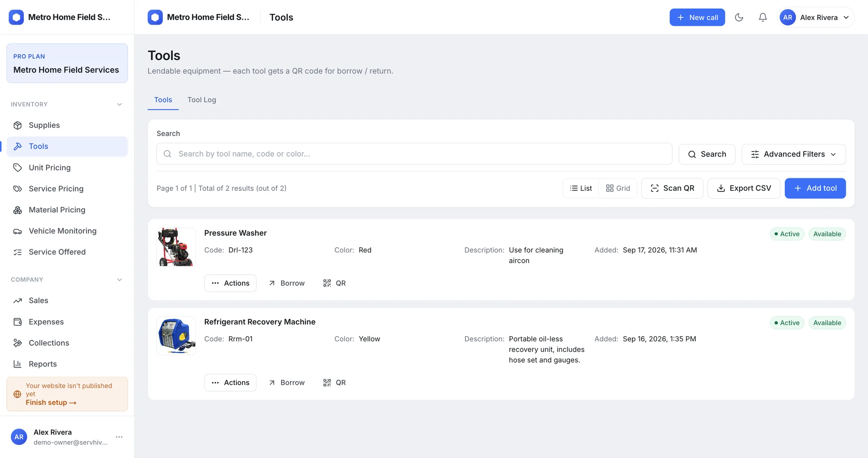This screenshot has width=868, height=458.
Task: Show QR code for Refrigerant Recovery Machine
Action: coord(334,383)
